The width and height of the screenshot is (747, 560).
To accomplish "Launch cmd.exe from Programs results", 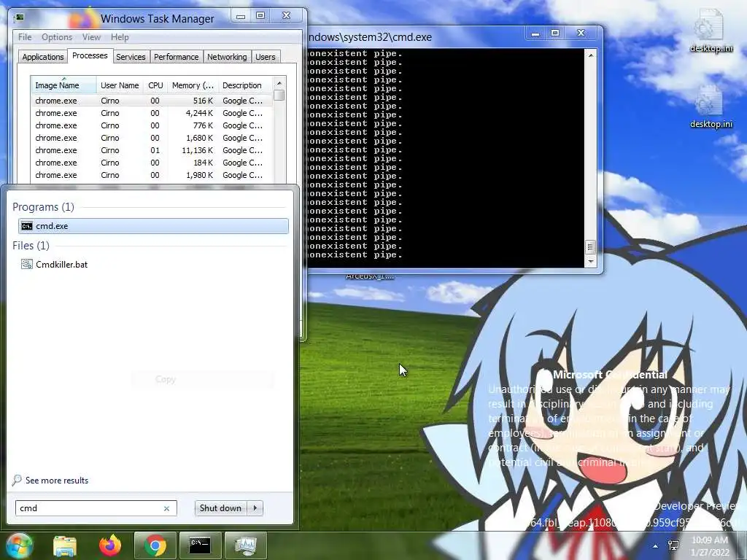I will click(153, 226).
